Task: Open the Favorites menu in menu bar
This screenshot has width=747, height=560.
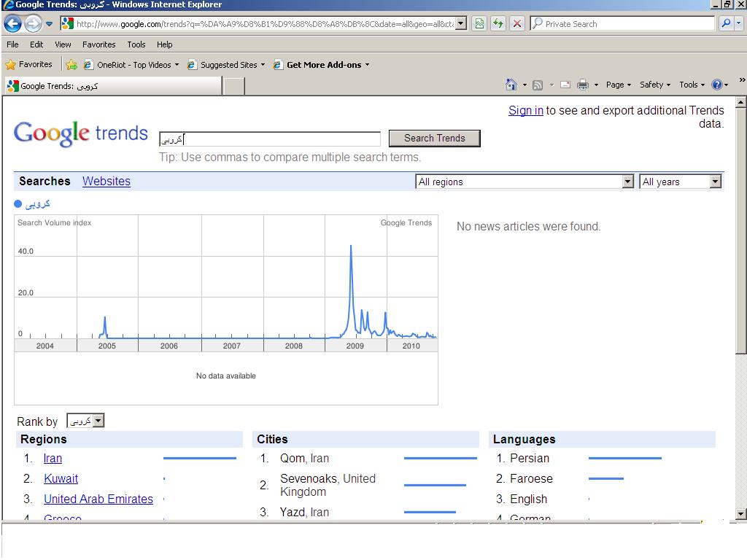Action: (x=98, y=44)
